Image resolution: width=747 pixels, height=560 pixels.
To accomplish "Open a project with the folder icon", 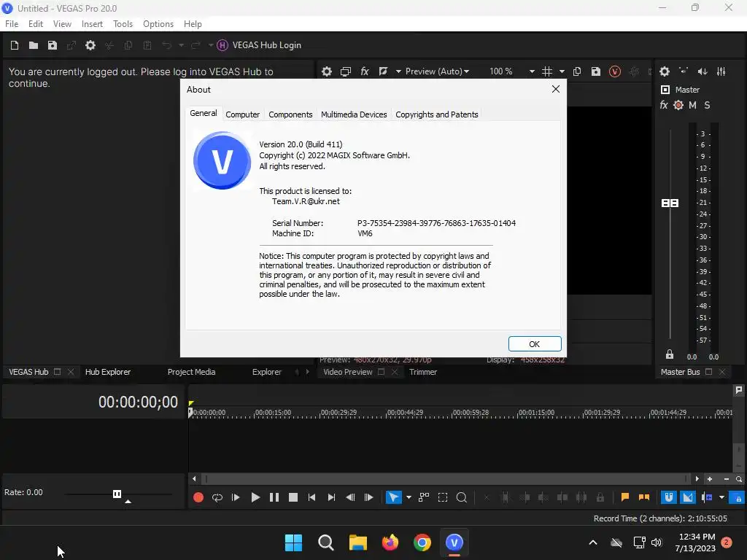I will [x=34, y=45].
